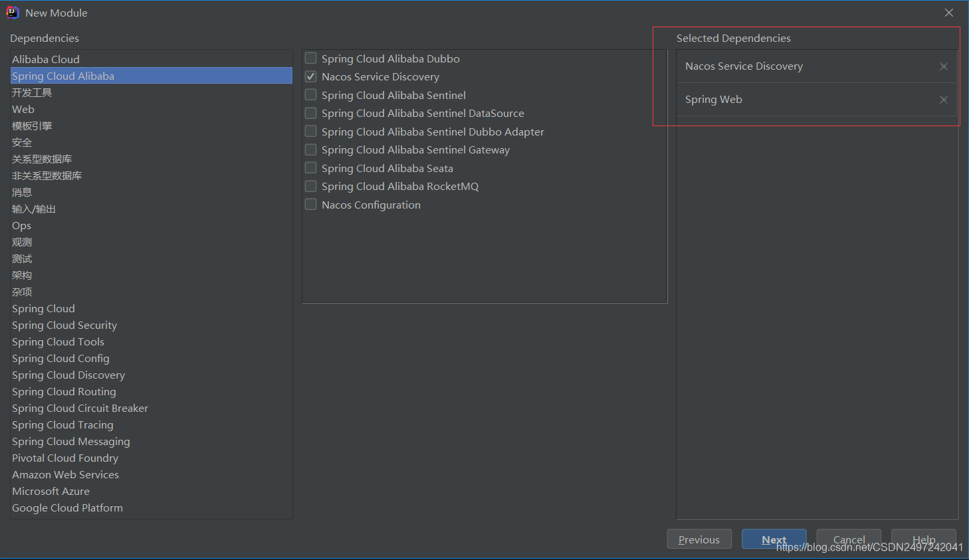Open the Web dependency category
Viewport: 969px width, 560px height.
[152, 109]
